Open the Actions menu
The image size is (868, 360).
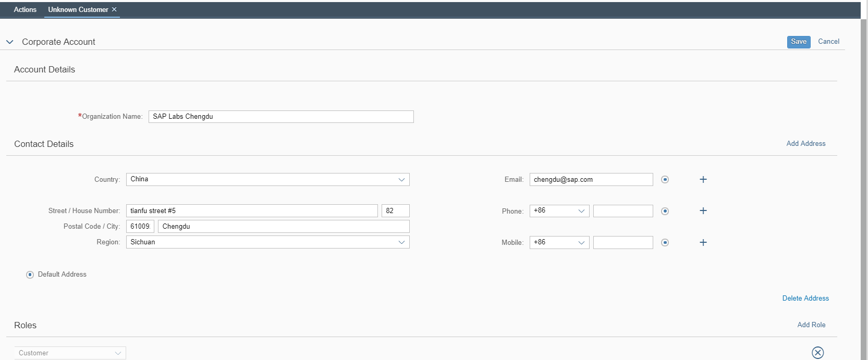[x=25, y=9]
